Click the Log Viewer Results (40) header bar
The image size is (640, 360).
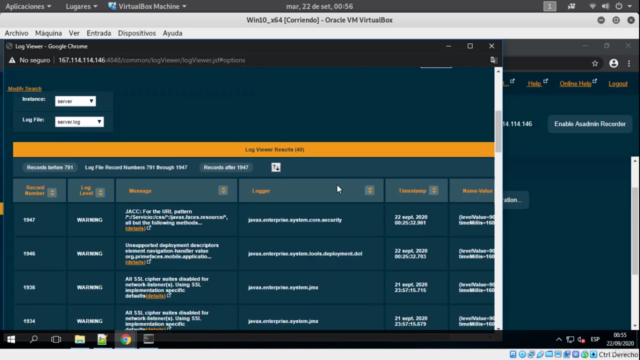point(253,149)
